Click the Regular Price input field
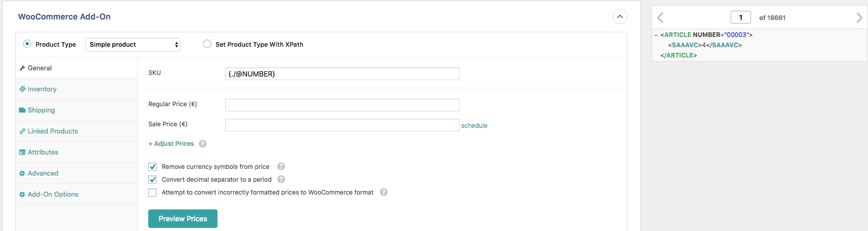 [342, 105]
